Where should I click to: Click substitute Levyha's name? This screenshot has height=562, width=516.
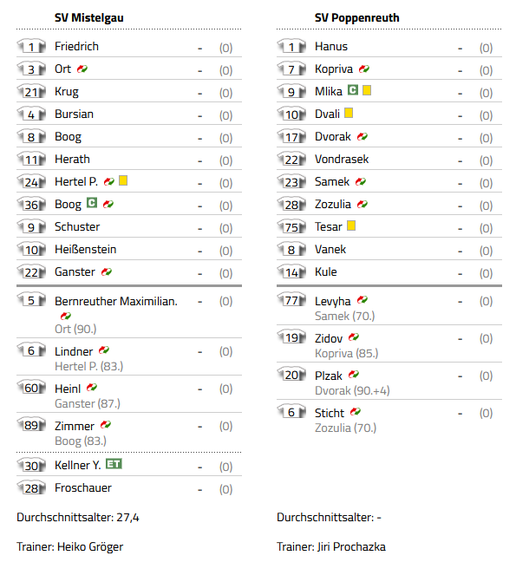click(333, 301)
